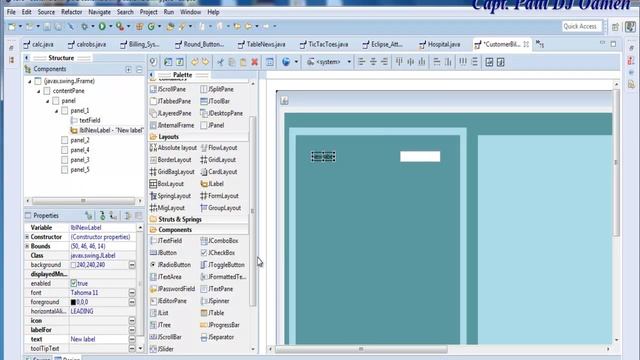The width and height of the screenshot is (640, 360).
Task: Click the Externalize strings globe icon
Action: click(286, 62)
